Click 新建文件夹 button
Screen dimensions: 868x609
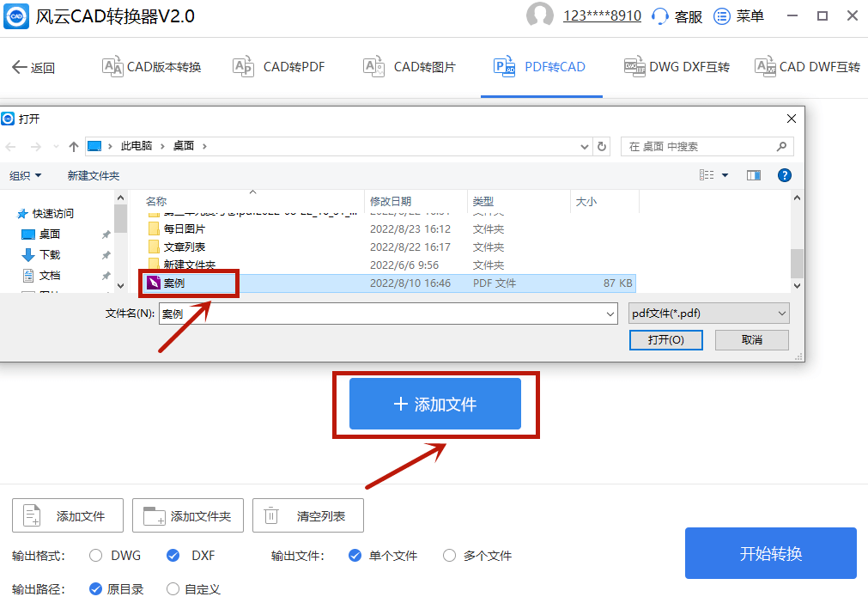pos(93,175)
